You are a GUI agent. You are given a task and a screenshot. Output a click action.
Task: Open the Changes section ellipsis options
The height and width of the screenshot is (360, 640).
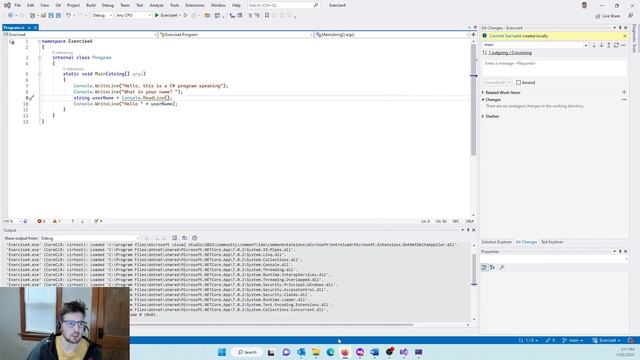[x=624, y=100]
